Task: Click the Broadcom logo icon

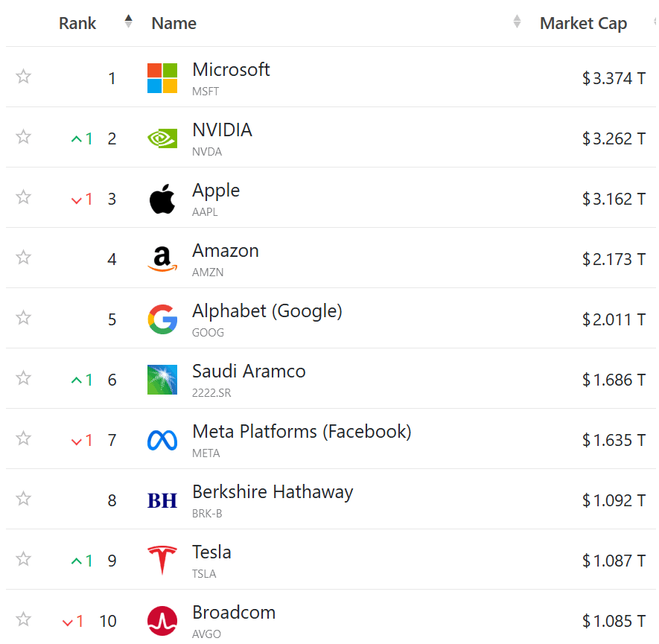Action: tap(162, 621)
